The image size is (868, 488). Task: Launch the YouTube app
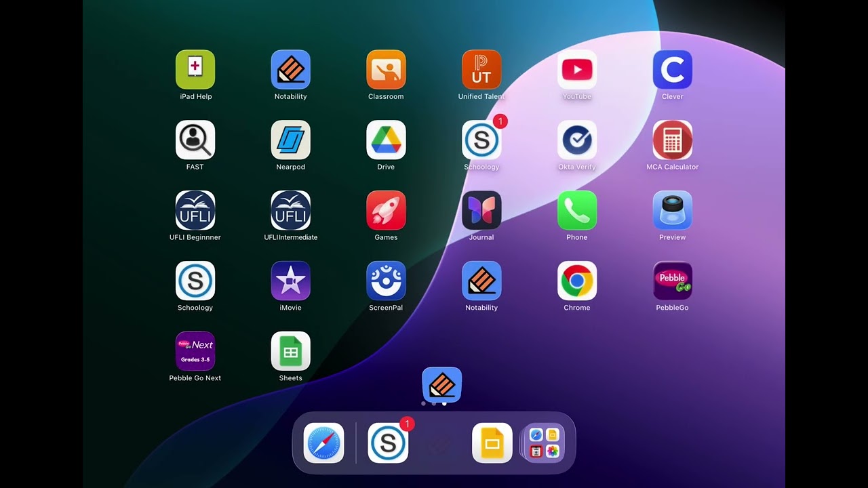577,70
